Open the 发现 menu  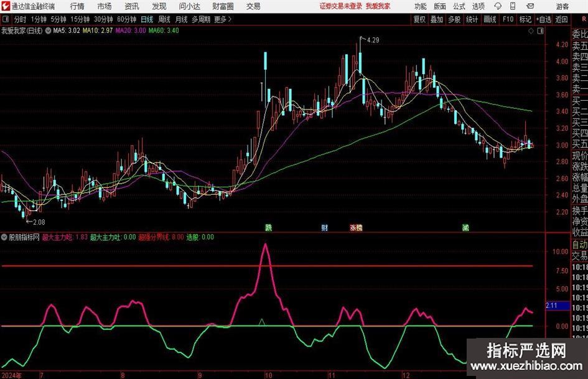click(159, 6)
